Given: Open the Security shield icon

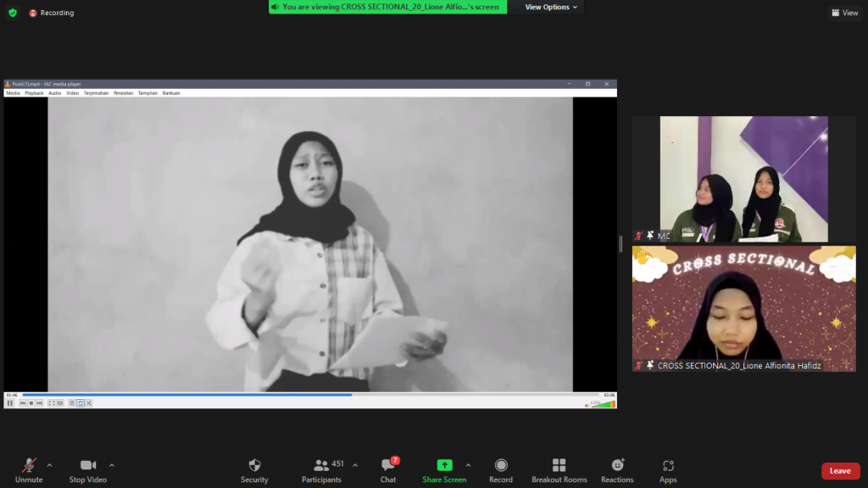Looking at the screenshot, I should (254, 465).
